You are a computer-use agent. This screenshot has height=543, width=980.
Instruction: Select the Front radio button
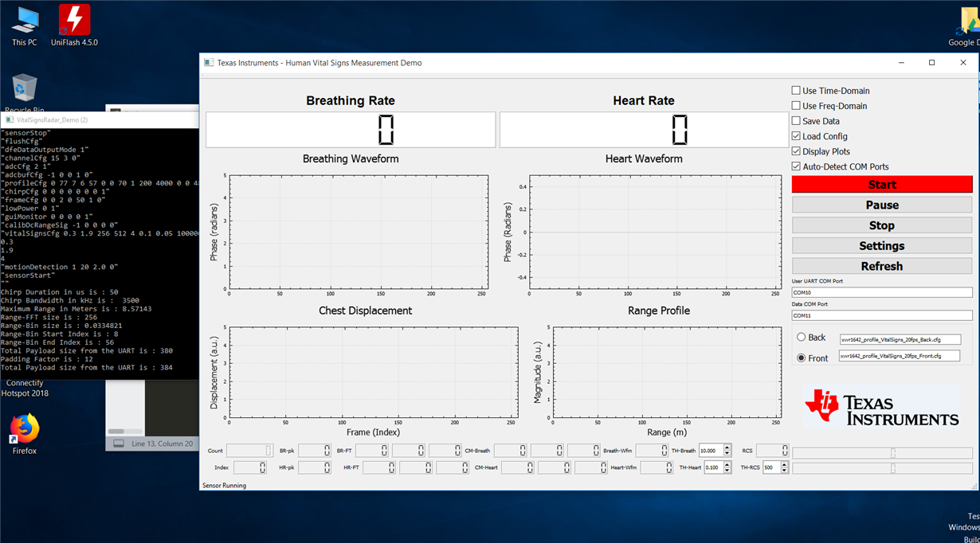tap(802, 358)
